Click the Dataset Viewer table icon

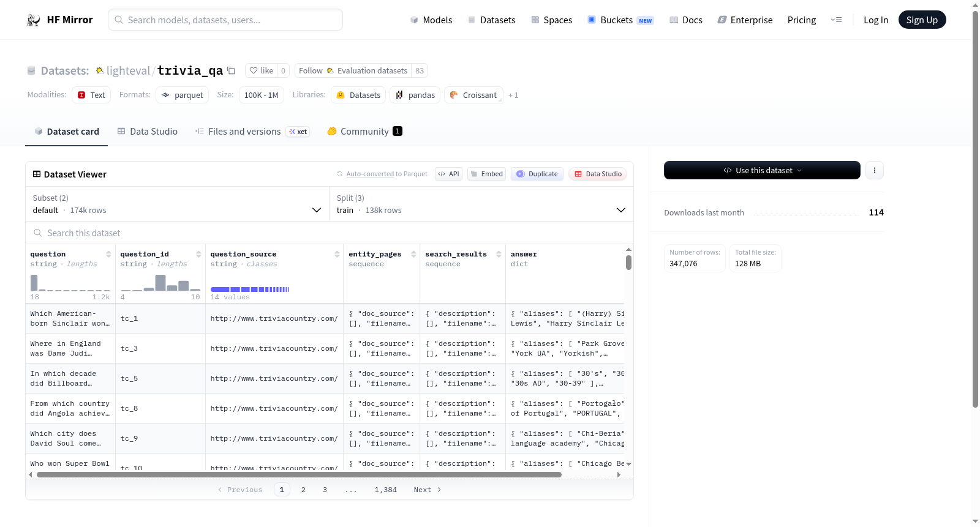tap(37, 174)
